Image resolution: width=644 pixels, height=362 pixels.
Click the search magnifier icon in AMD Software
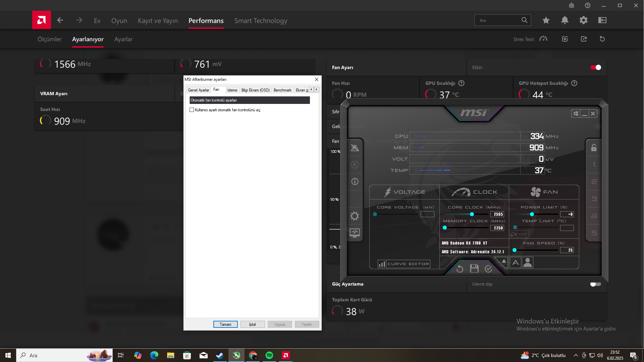pos(525,20)
